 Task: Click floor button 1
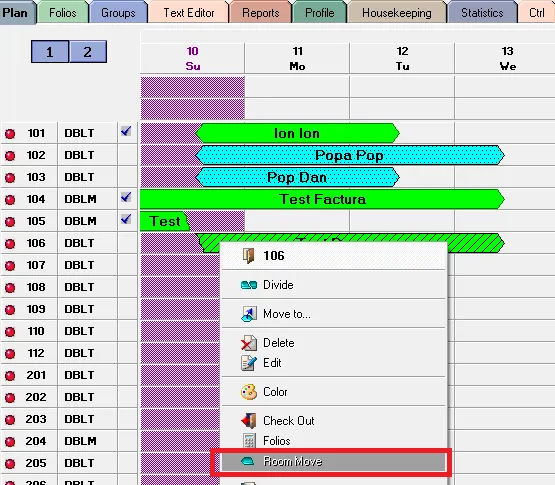(50, 52)
